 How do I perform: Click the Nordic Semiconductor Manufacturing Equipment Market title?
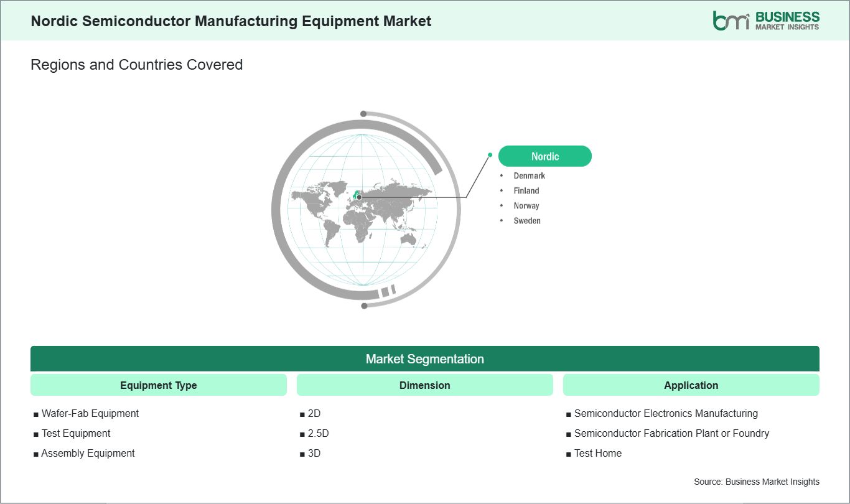click(231, 21)
